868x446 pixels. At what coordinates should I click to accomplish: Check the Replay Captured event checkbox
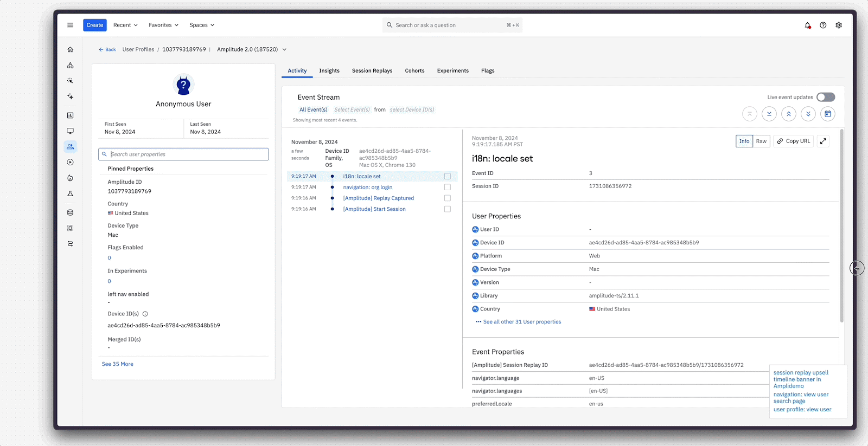(x=448, y=198)
